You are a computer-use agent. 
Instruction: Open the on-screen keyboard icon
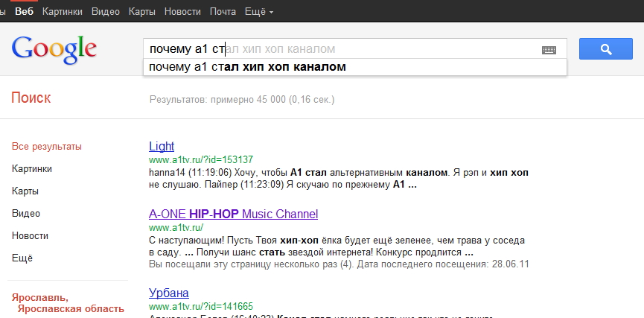[x=549, y=50]
